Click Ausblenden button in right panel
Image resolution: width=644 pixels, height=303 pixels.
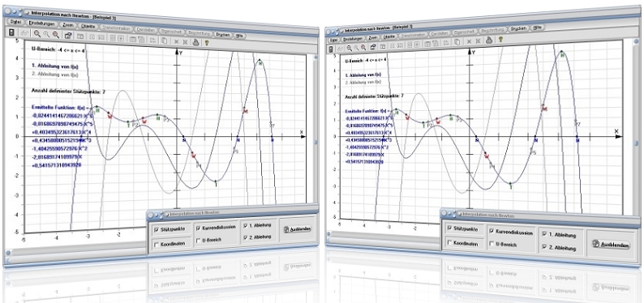[x=610, y=244]
